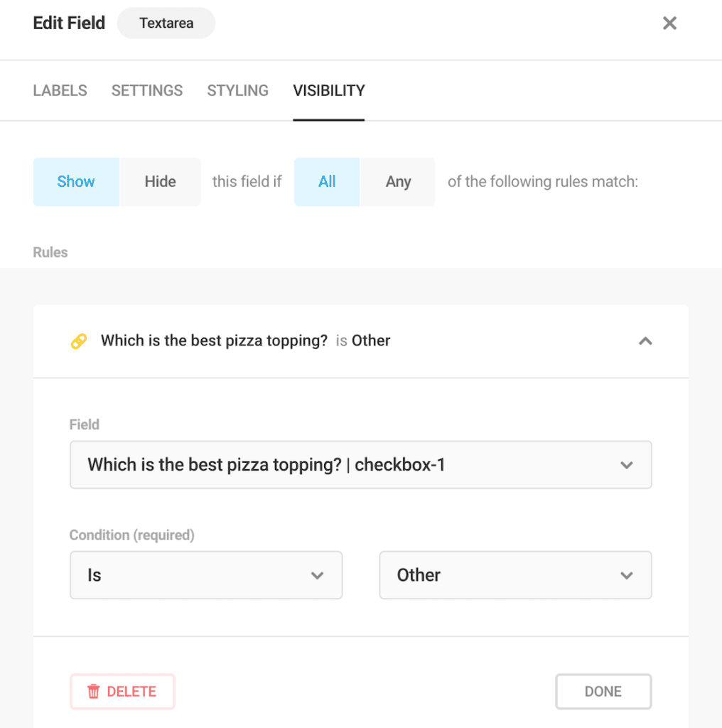
Task: Click the Done button
Action: coord(603,691)
